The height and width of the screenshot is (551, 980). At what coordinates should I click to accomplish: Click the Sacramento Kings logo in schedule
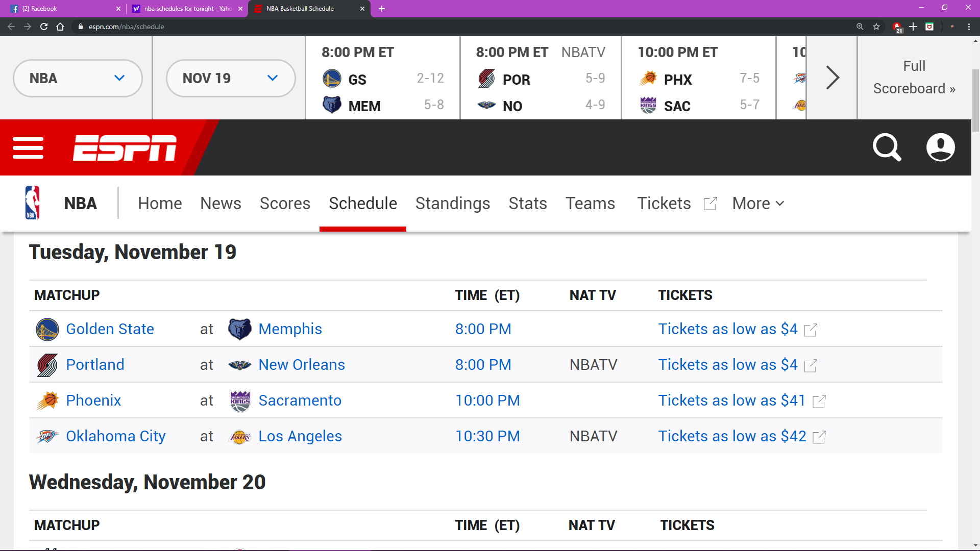tap(240, 401)
